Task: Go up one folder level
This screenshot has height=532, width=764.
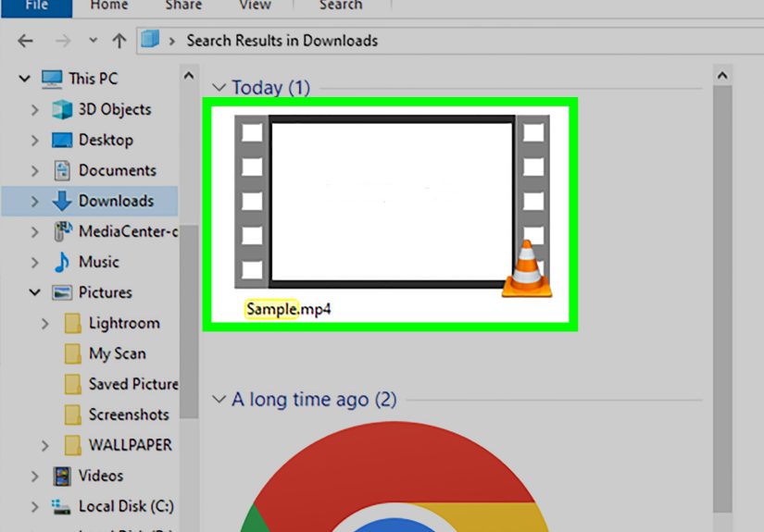Action: pyautogui.click(x=119, y=41)
